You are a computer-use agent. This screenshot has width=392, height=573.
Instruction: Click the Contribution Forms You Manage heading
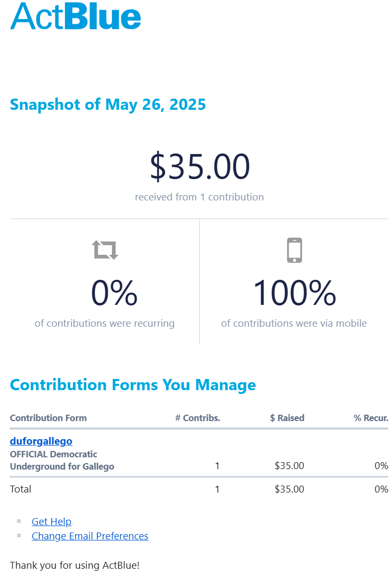pos(133,384)
